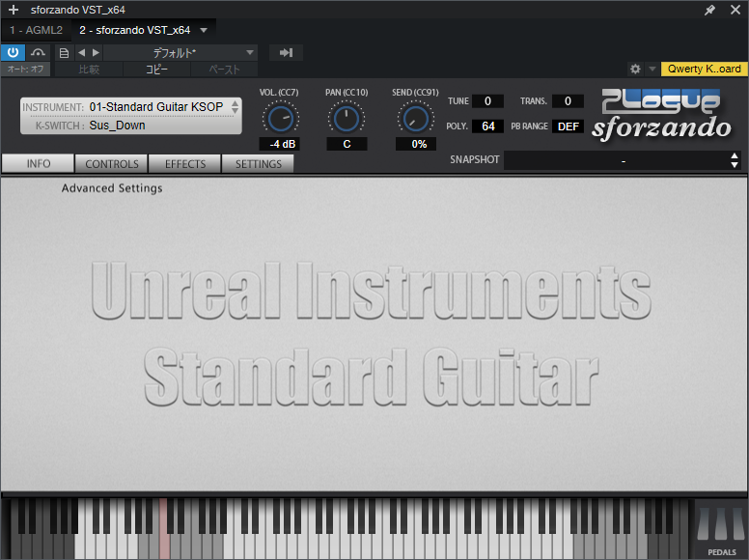Click the POLY. value 64 field
Screen dimensions: 749x560
(487, 126)
